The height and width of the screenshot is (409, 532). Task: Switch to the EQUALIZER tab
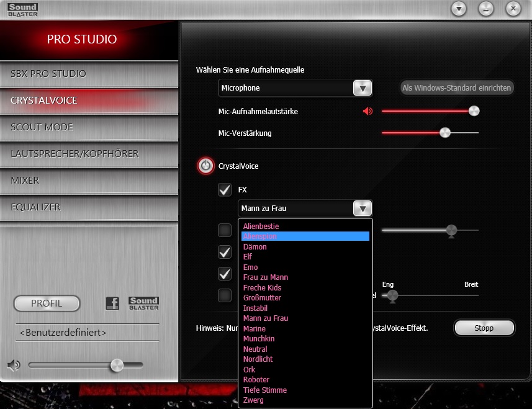tap(89, 207)
